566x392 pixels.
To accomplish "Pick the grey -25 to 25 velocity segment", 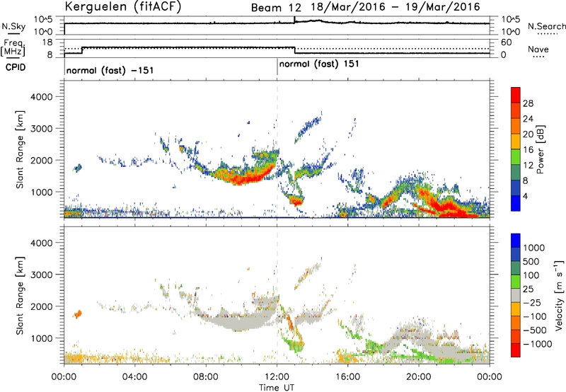I will 516,295.
